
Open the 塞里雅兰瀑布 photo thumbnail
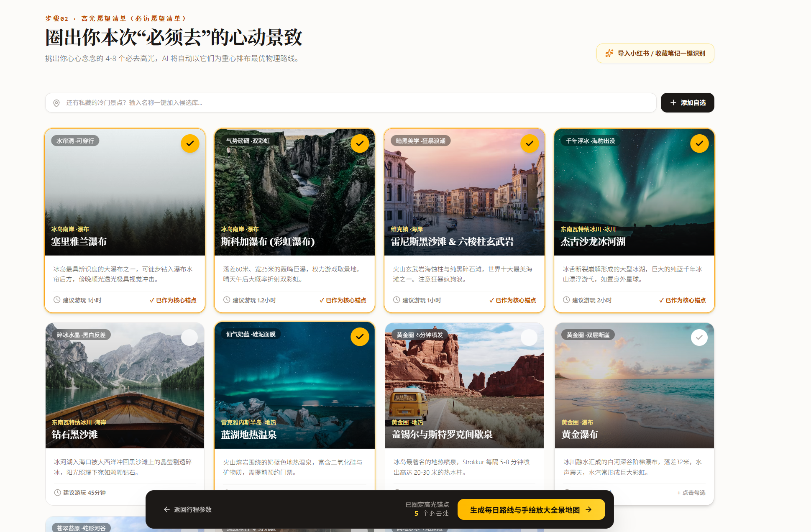(x=125, y=192)
